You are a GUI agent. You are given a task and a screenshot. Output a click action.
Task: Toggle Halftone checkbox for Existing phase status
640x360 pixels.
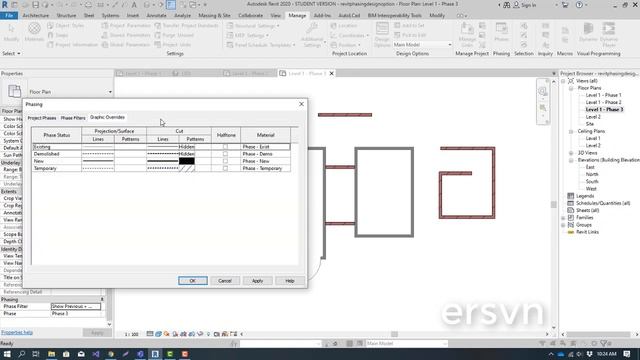[x=225, y=147]
